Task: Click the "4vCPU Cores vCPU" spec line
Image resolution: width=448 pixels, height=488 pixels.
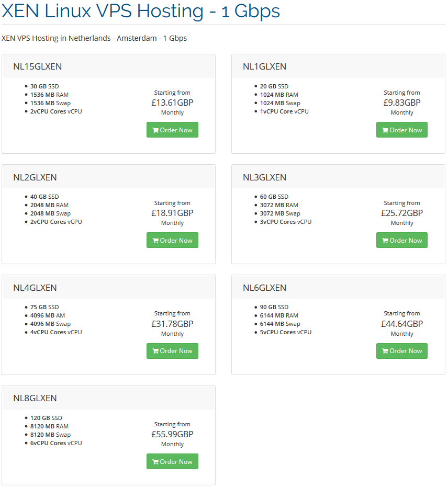Action: click(x=56, y=332)
